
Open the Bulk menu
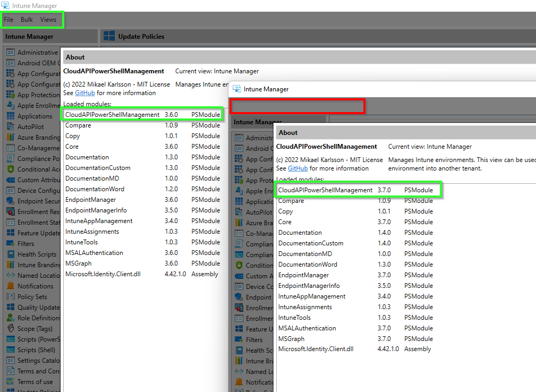(27, 20)
